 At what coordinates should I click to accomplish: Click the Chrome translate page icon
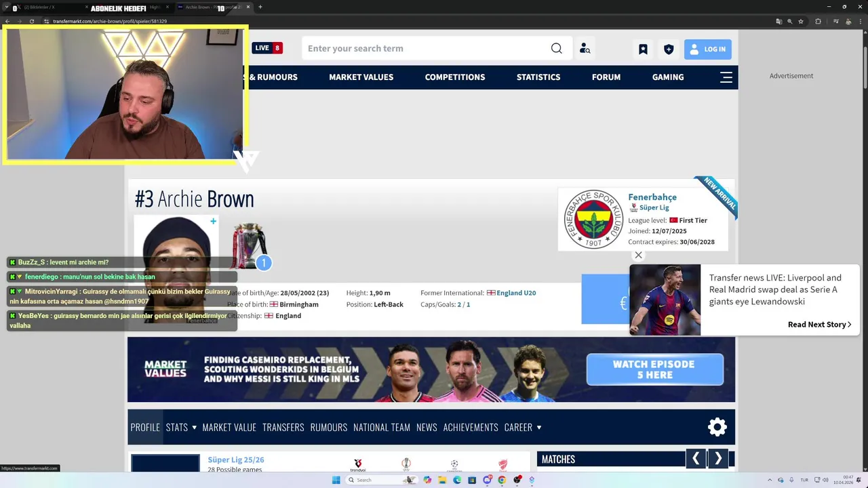pos(779,21)
